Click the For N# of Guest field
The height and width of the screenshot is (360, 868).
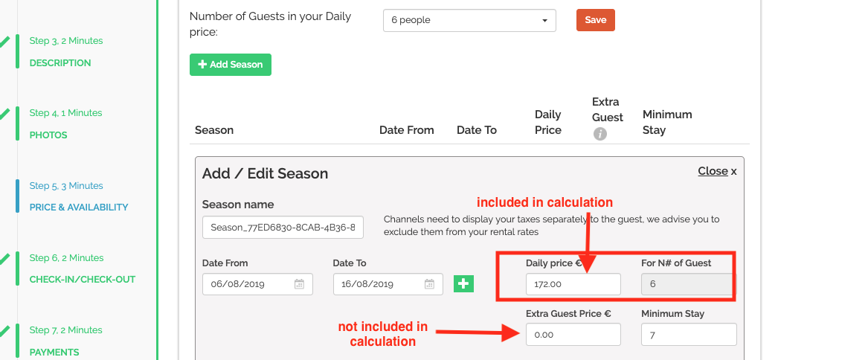coord(689,284)
